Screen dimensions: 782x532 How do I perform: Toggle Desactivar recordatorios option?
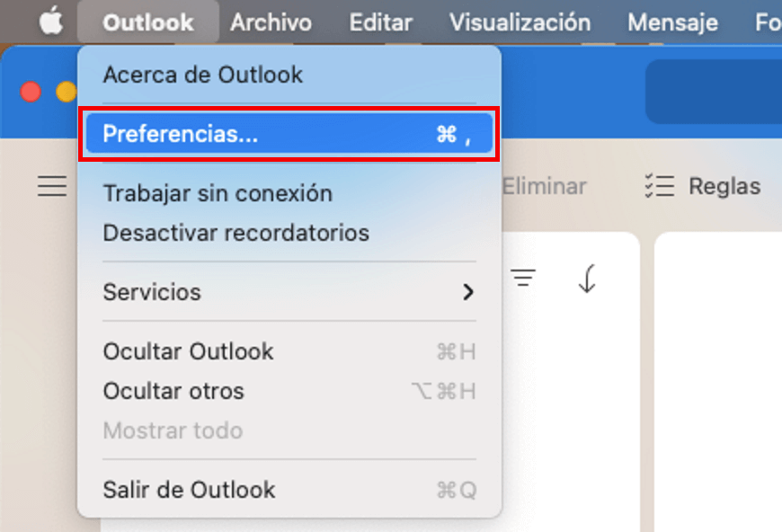(x=289, y=233)
